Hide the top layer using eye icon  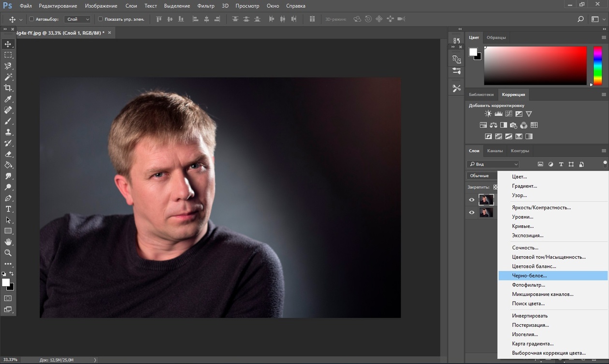point(472,200)
